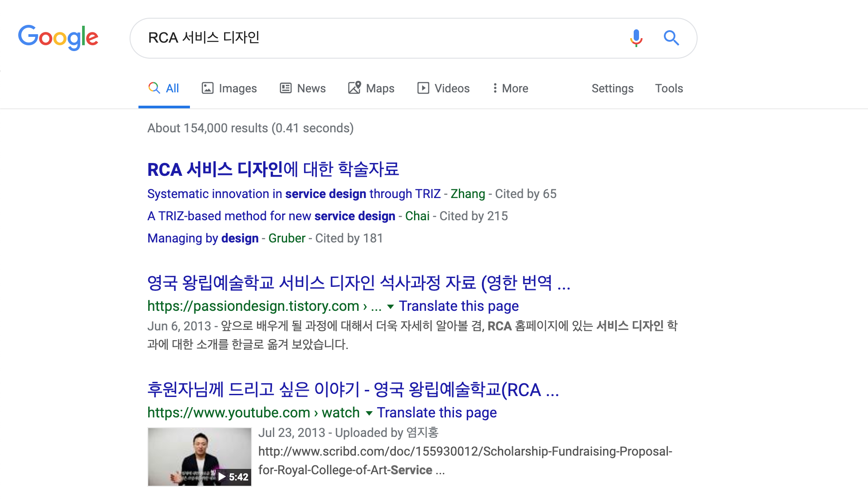Screen dimensions: 868x500
Task: Open the Settings menu
Action: tap(612, 88)
